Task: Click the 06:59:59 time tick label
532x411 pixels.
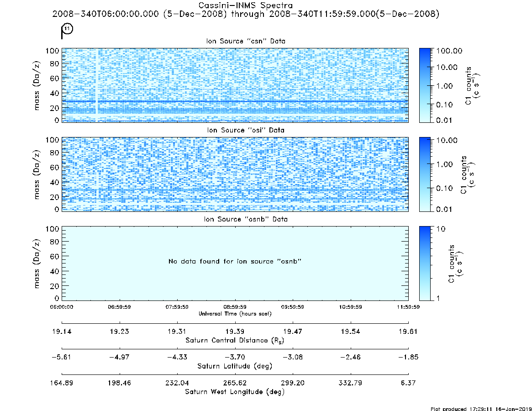Action: [120, 307]
